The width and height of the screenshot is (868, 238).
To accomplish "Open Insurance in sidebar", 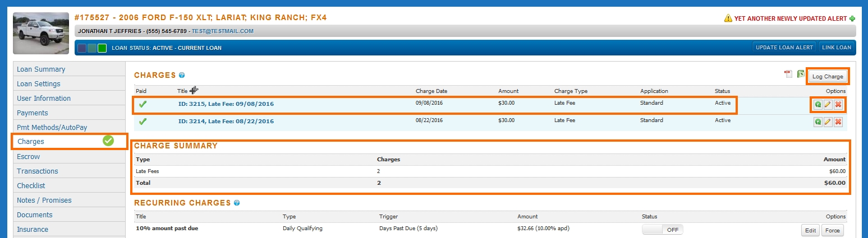I will 69,230.
